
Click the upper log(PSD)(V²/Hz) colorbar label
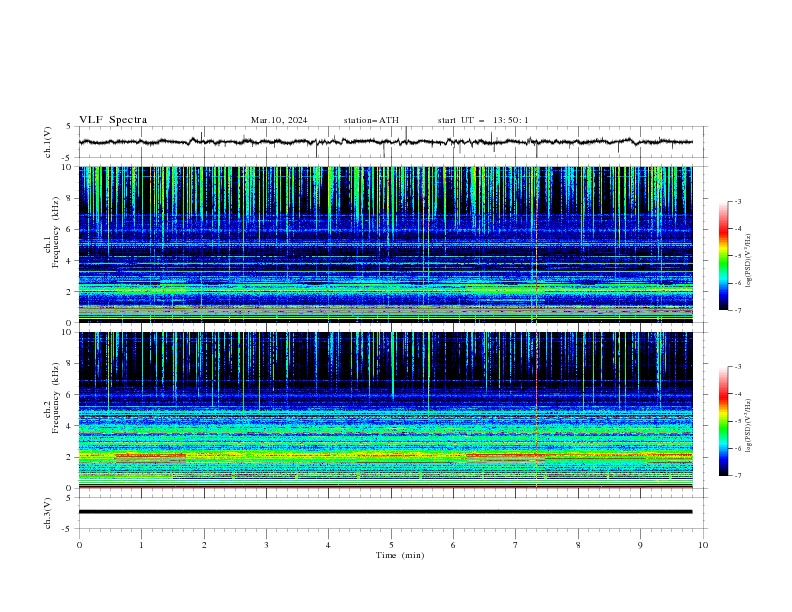pos(749,261)
